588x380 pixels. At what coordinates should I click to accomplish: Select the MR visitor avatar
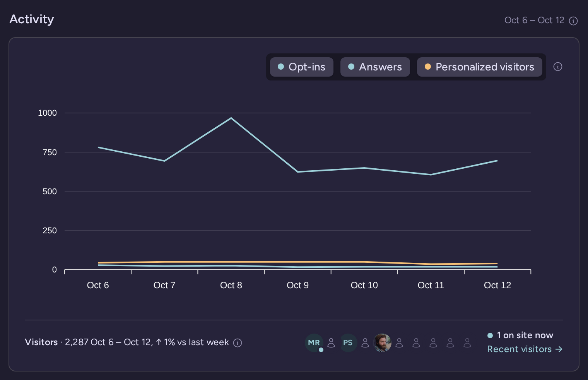click(x=314, y=342)
